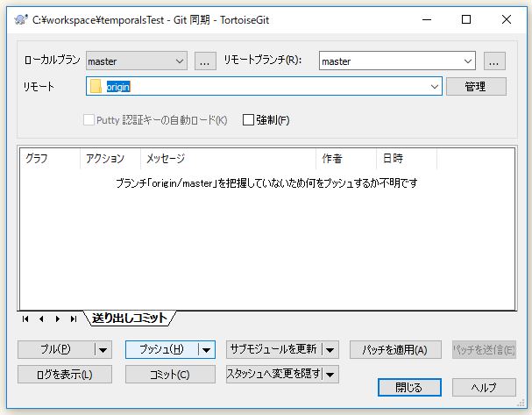The height and width of the screenshot is (415, 532).
Task: Click the ヘルプ help button
Action: click(484, 388)
